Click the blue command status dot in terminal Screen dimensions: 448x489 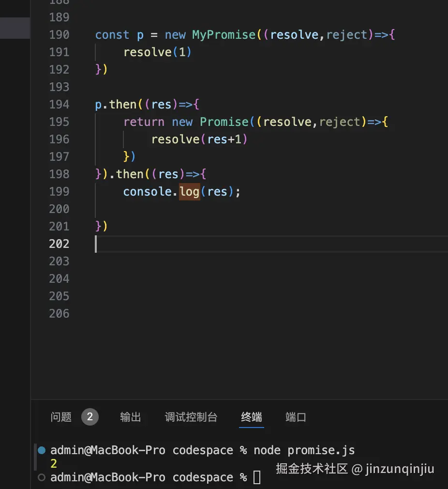pyautogui.click(x=42, y=450)
